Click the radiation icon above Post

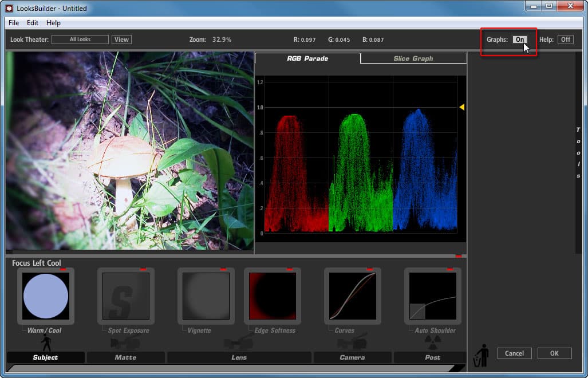coord(433,342)
